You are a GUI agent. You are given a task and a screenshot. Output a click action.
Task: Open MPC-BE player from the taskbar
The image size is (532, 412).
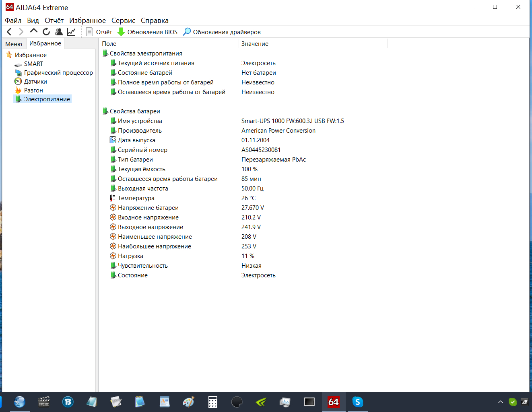tap(43, 402)
